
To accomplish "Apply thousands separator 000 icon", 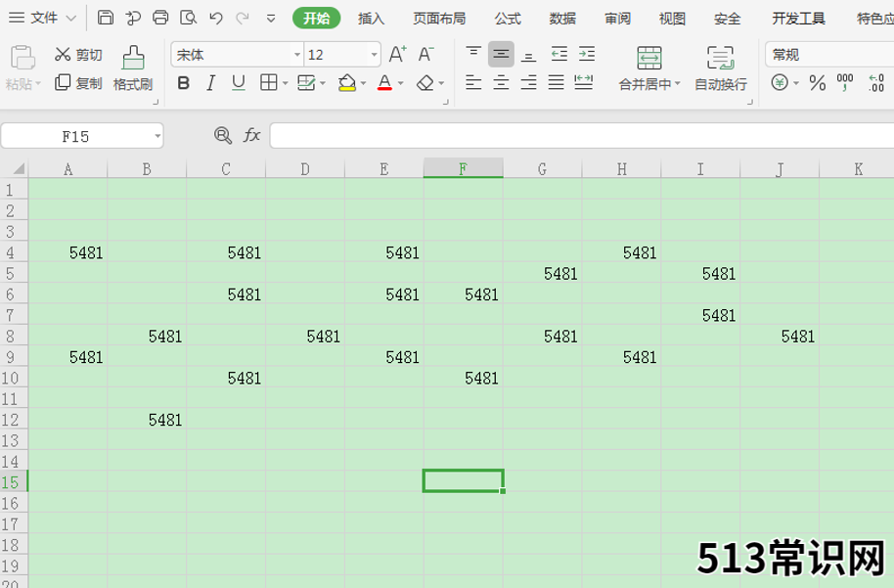I will tap(845, 83).
